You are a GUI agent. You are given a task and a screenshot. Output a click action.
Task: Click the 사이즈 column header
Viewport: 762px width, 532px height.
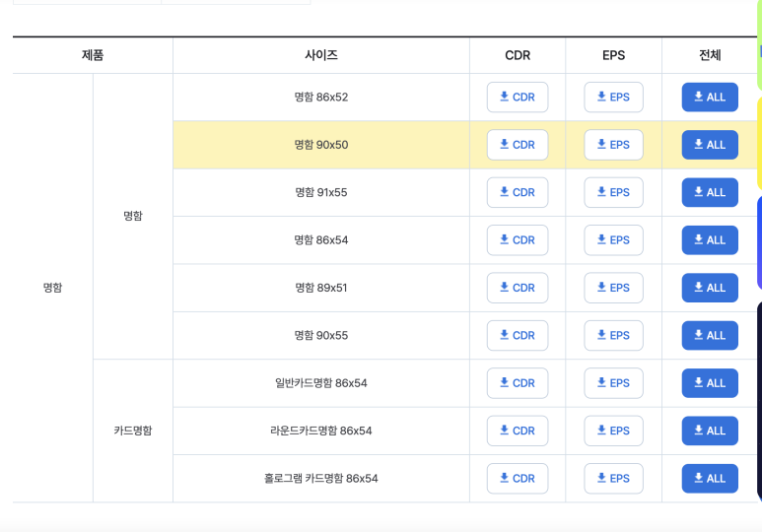click(x=321, y=55)
